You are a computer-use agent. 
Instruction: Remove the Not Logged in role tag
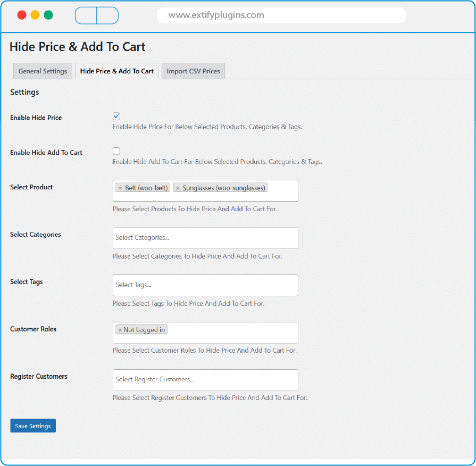coord(120,330)
